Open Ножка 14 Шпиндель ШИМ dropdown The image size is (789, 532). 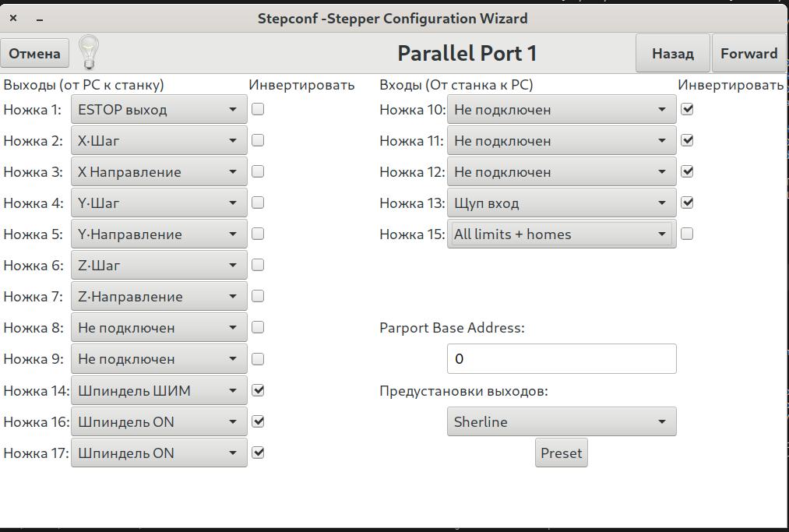click(159, 391)
